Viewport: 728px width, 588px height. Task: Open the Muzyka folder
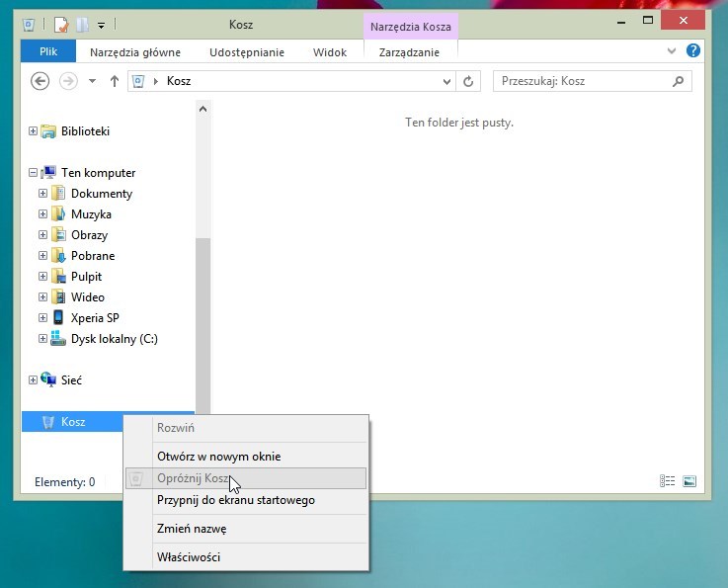(91, 214)
